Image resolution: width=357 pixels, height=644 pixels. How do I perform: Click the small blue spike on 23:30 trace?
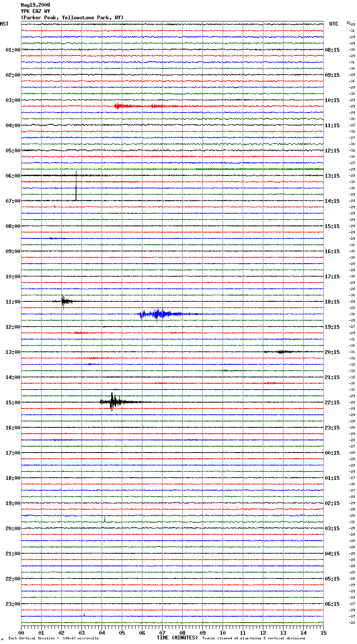[x=84, y=615]
